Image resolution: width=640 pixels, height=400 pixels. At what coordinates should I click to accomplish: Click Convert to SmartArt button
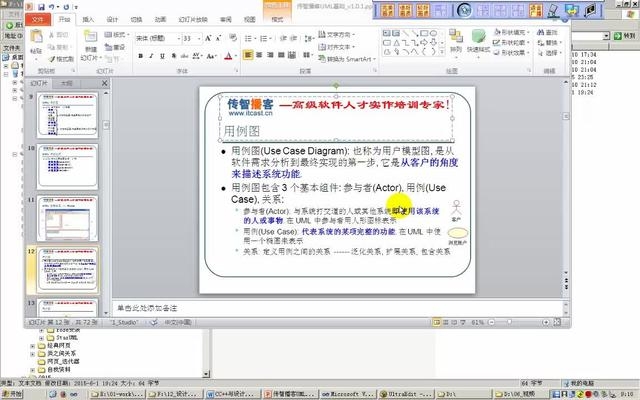point(346,59)
